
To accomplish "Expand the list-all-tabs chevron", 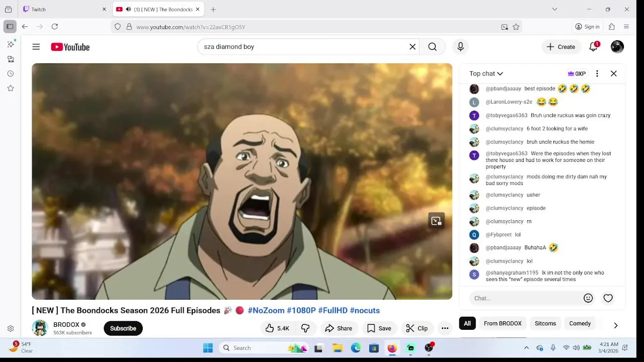I will click(x=554, y=9).
